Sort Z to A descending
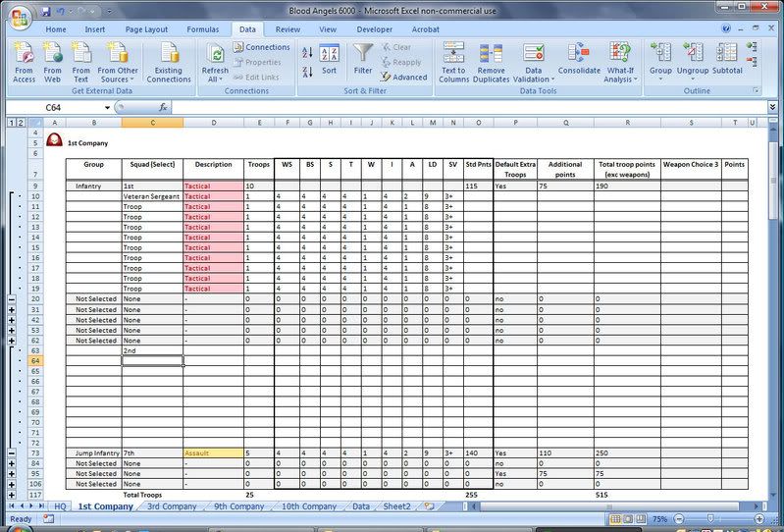Image resolution: width=784 pixels, height=532 pixels. tap(307, 72)
